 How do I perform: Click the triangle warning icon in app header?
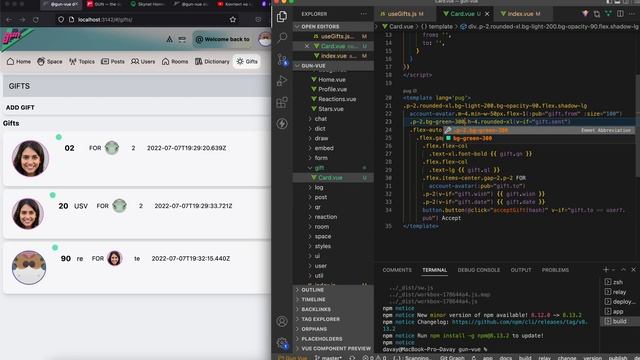[169, 40]
